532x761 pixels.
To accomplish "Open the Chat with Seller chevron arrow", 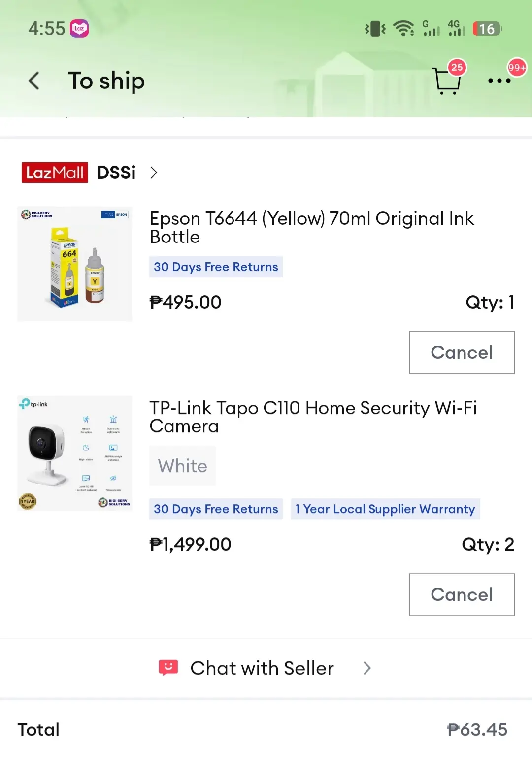I will pos(366,668).
